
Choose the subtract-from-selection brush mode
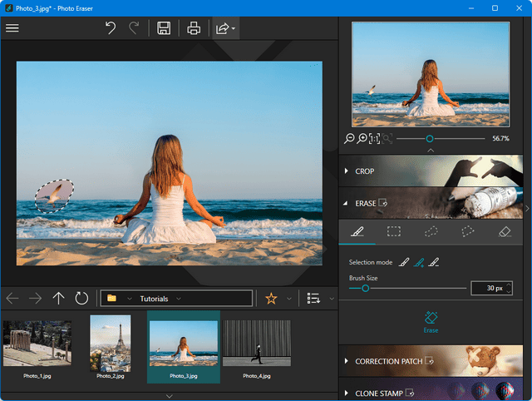click(435, 262)
